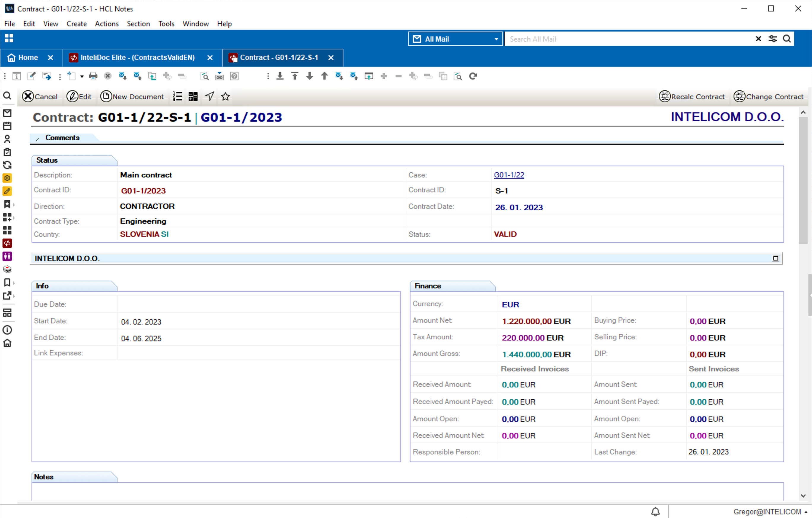Open the G01-1/22 case link
The height and width of the screenshot is (518, 812).
pos(509,175)
